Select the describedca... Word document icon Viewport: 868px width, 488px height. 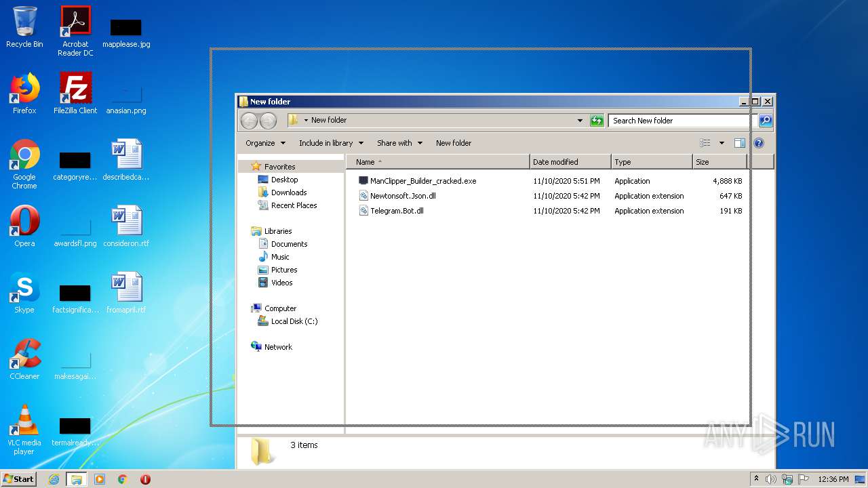tap(126, 160)
